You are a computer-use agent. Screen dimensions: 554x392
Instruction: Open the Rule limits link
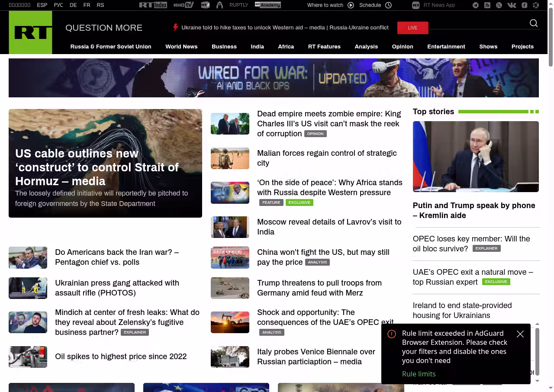(x=419, y=374)
